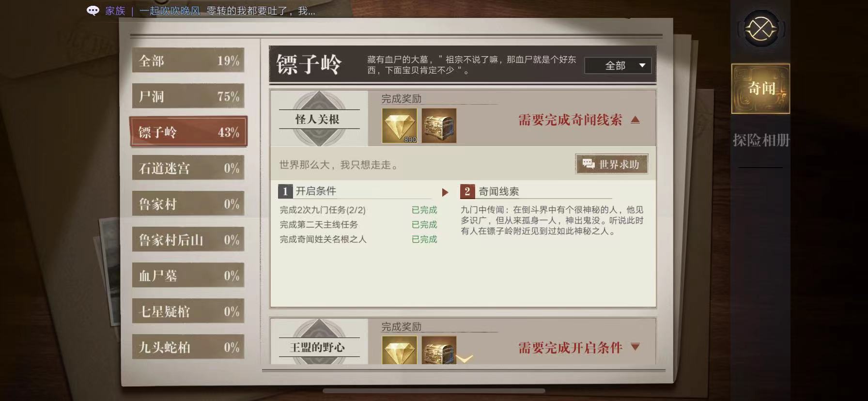Image resolution: width=868 pixels, height=401 pixels.
Task: Click the 世界求助 button
Action: (612, 164)
